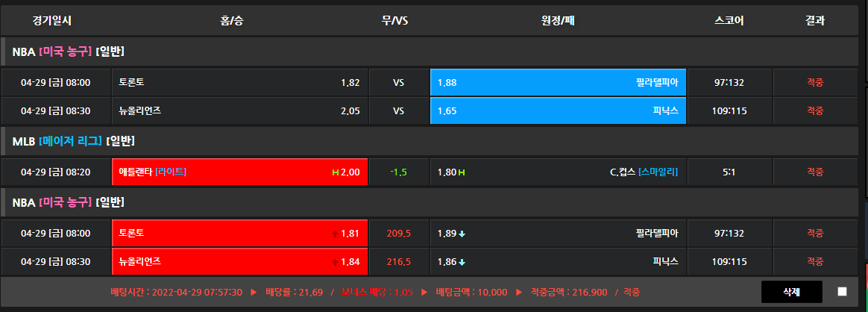Click 209.5 over/under line for 토론토

click(398, 234)
